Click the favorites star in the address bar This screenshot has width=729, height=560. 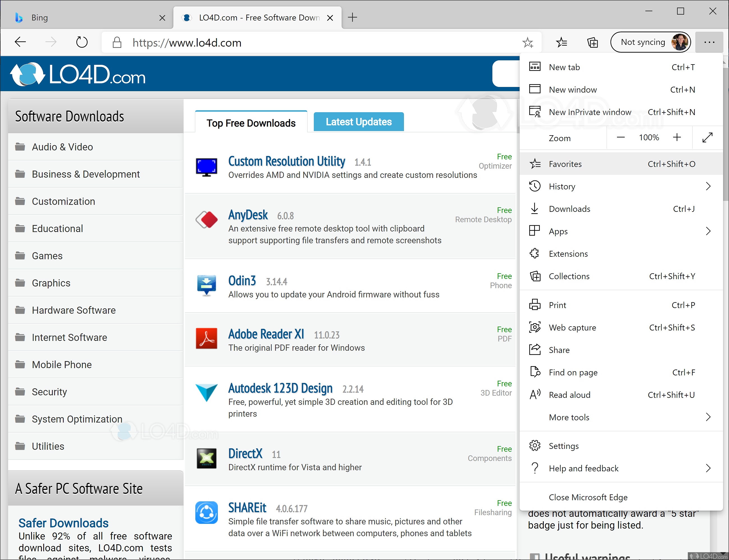[x=528, y=42]
